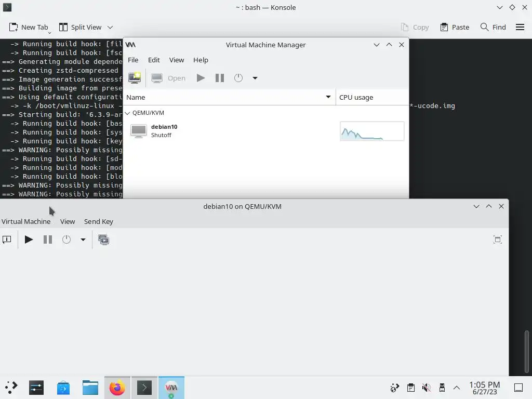Click Copy in Konsole toolbar
The width and height of the screenshot is (532, 399).
tap(415, 27)
